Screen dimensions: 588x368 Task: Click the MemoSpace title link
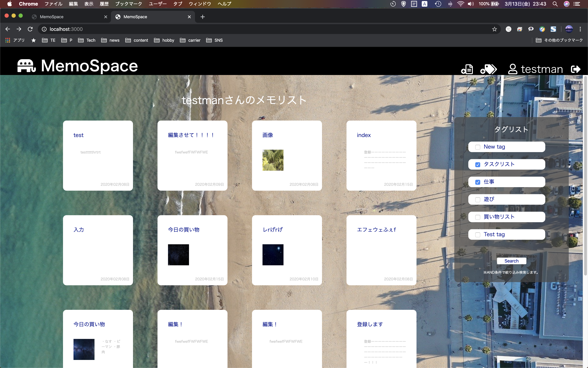(89, 66)
